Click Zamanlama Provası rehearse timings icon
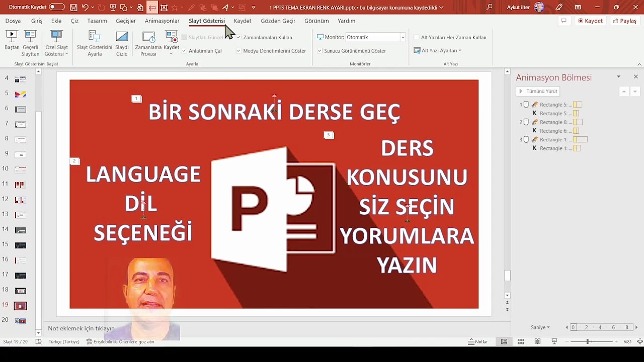 tap(148, 37)
